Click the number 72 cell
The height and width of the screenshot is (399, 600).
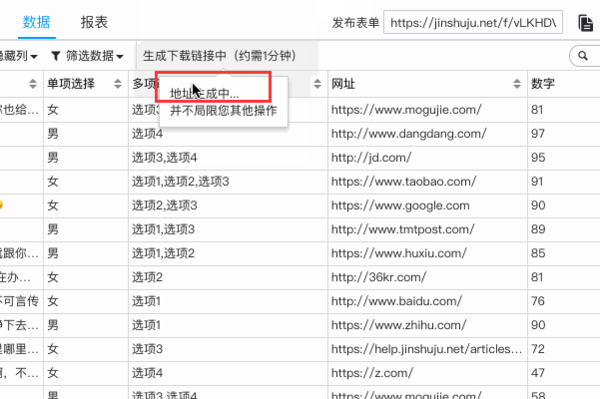tap(564, 349)
